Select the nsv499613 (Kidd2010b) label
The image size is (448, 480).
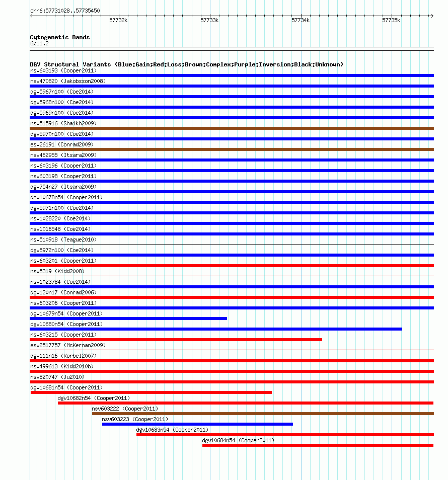[62, 366]
